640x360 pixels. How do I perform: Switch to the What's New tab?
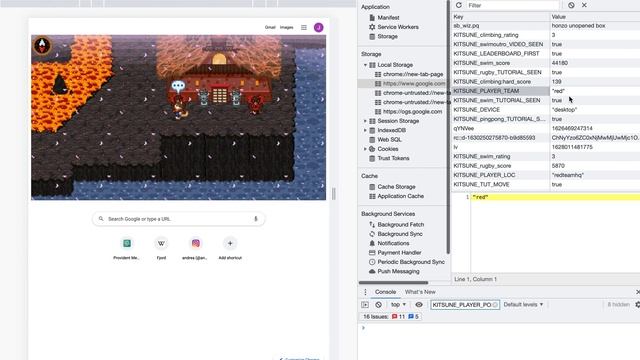click(420, 292)
